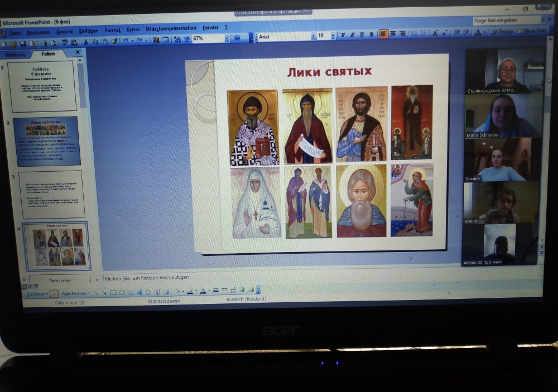
Task: Open the Extras menu
Action: pos(133,30)
